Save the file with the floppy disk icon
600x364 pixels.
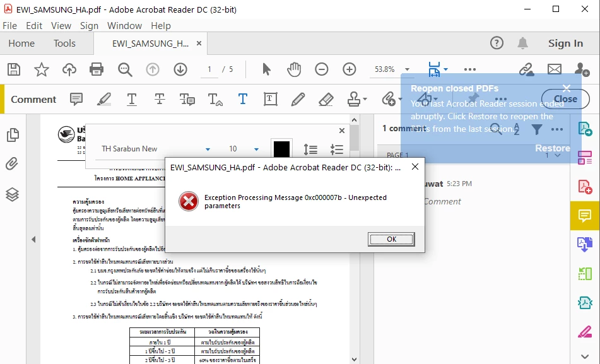click(14, 69)
